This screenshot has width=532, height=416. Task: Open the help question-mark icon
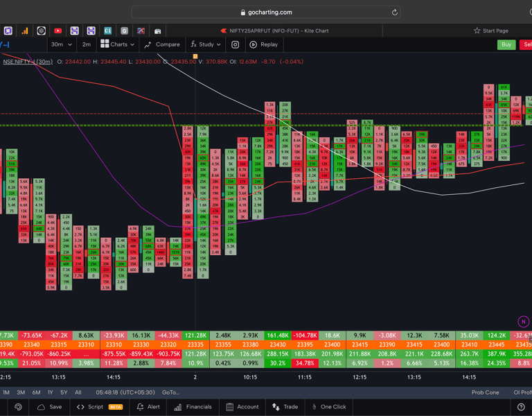click(x=521, y=407)
